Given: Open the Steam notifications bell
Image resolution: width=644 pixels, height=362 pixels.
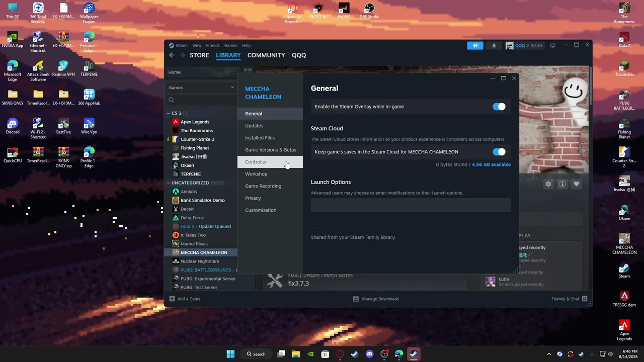Looking at the screenshot, I should (x=494, y=45).
